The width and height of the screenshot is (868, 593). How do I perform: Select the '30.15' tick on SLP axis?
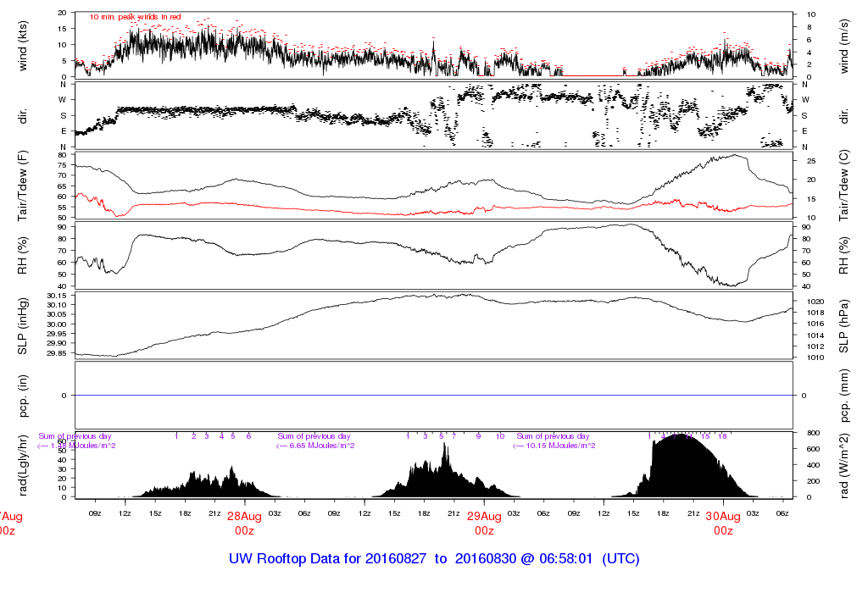tap(57, 296)
